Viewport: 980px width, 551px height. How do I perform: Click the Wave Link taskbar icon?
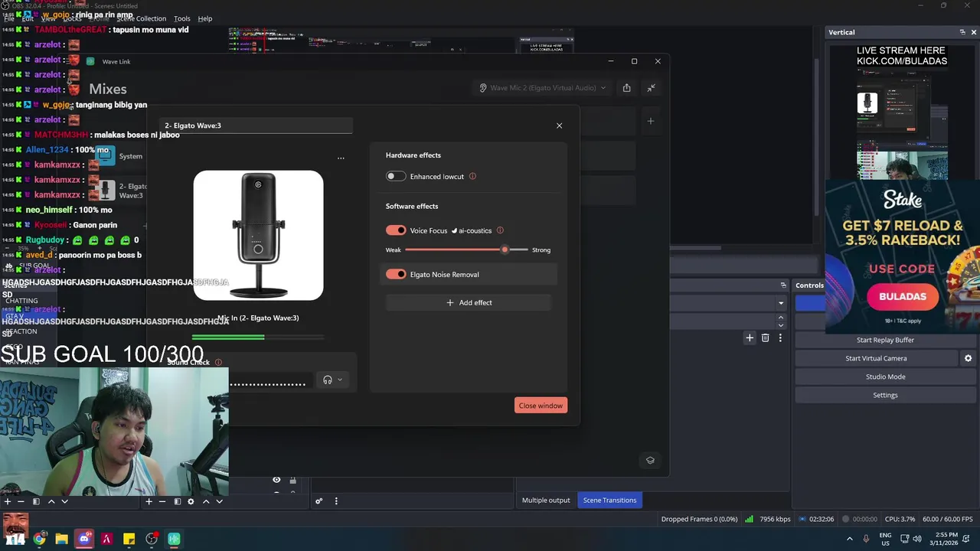(174, 539)
